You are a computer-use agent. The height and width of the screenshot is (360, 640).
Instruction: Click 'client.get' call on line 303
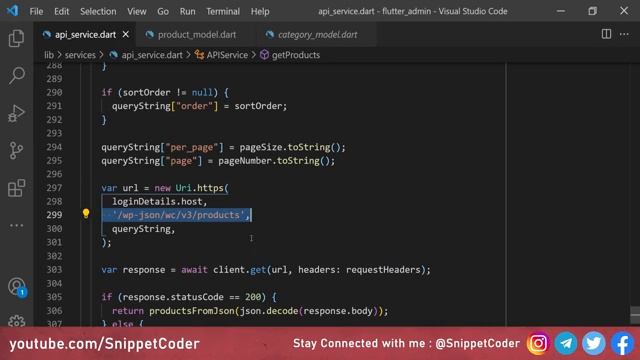point(240,270)
